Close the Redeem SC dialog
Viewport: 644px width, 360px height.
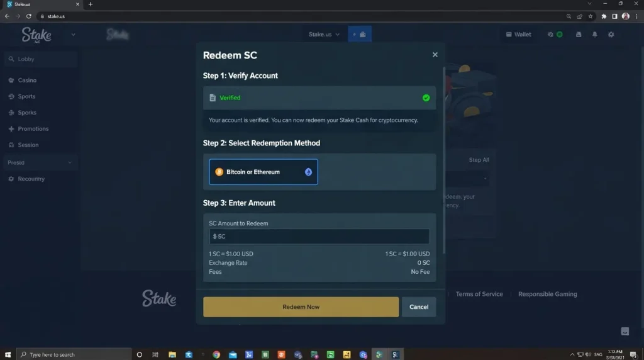pyautogui.click(x=435, y=55)
